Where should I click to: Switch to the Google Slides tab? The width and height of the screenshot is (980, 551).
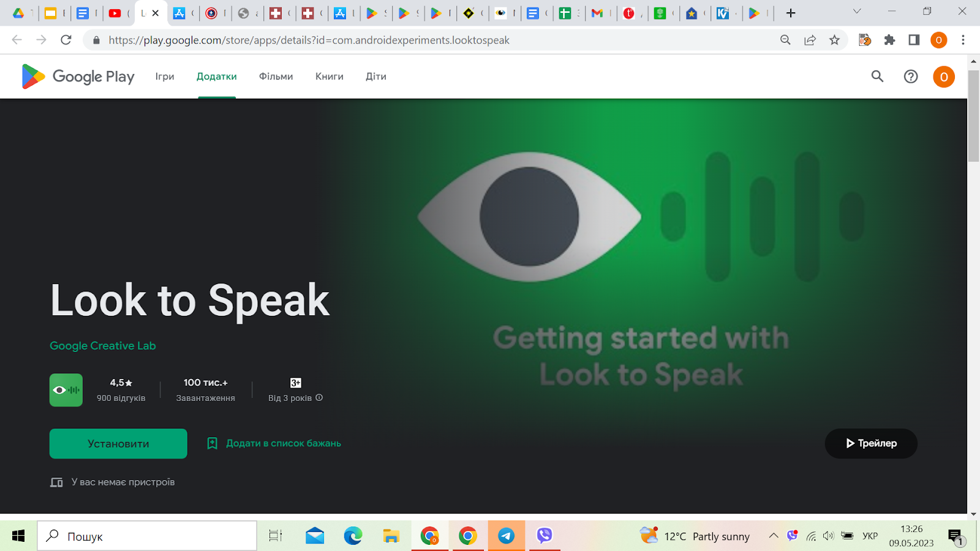coord(50,13)
